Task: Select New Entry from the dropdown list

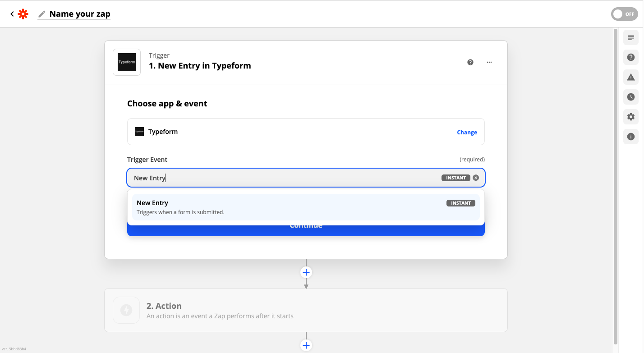Action: [306, 207]
